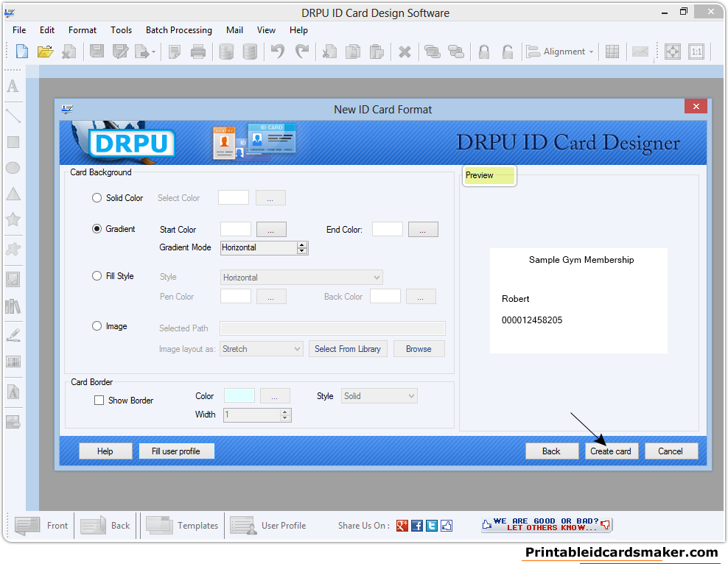Click the Save floppy disk icon
Image resolution: width=728 pixels, height=564 pixels.
coord(97,51)
